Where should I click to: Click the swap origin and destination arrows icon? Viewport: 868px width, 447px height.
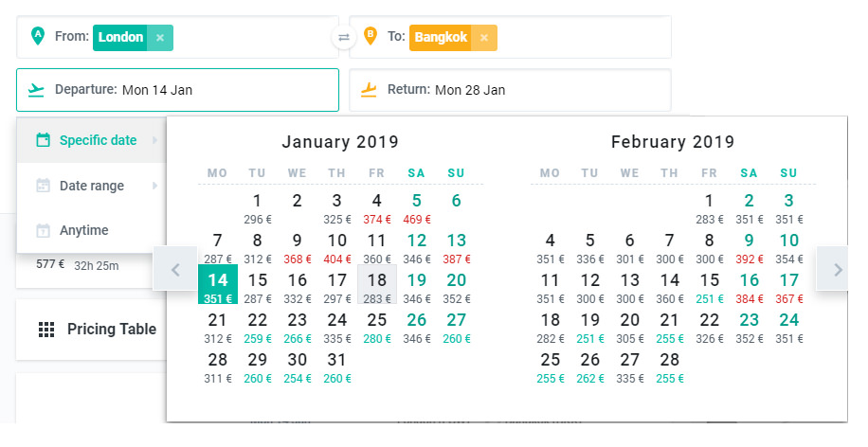(343, 38)
